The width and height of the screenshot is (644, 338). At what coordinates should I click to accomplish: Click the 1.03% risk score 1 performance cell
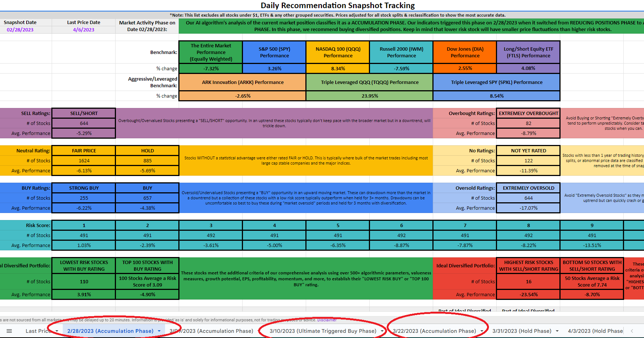(x=84, y=245)
